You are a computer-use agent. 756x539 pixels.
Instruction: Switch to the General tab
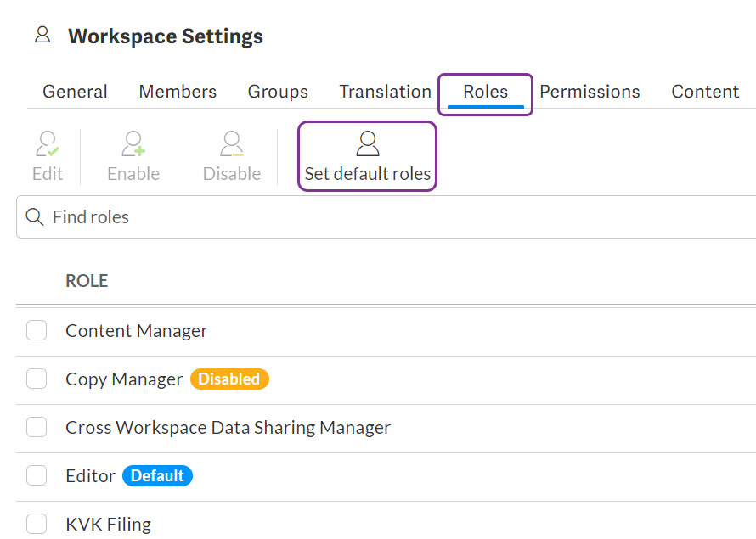pyautogui.click(x=75, y=92)
